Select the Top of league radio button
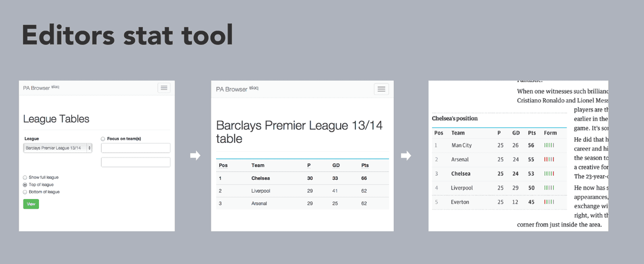This screenshot has width=644, height=264. point(25,185)
